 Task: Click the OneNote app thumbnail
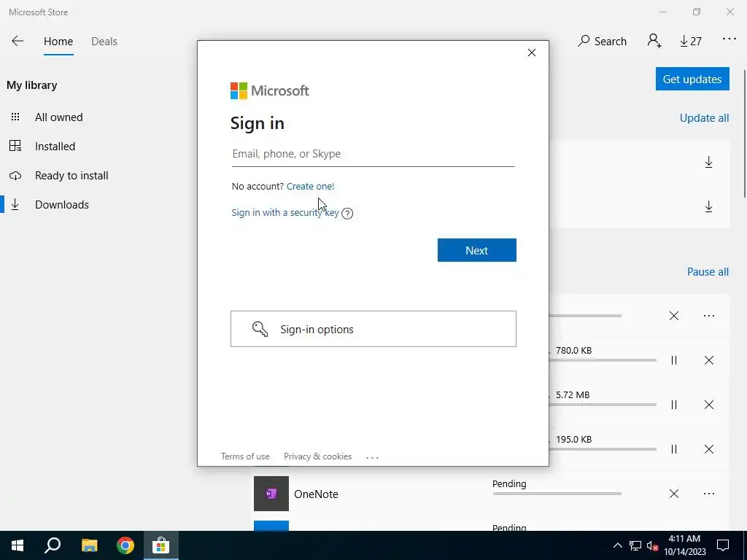pyautogui.click(x=271, y=494)
